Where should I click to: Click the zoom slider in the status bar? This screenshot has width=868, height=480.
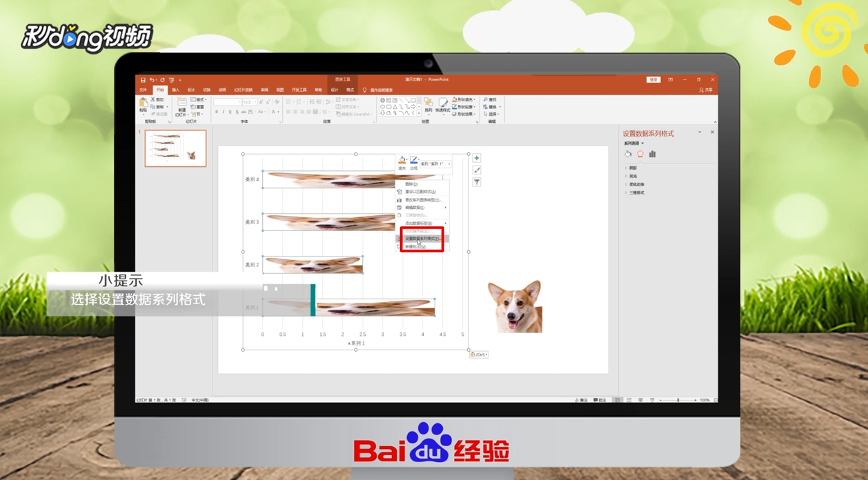click(678, 400)
